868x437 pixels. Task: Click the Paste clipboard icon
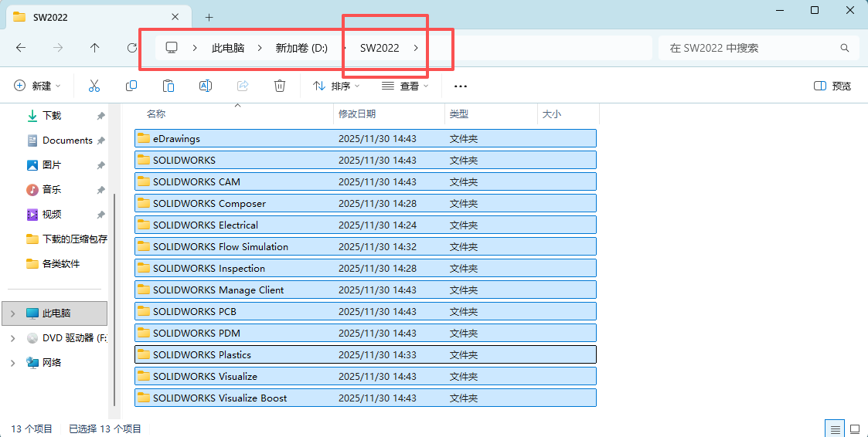coord(168,86)
